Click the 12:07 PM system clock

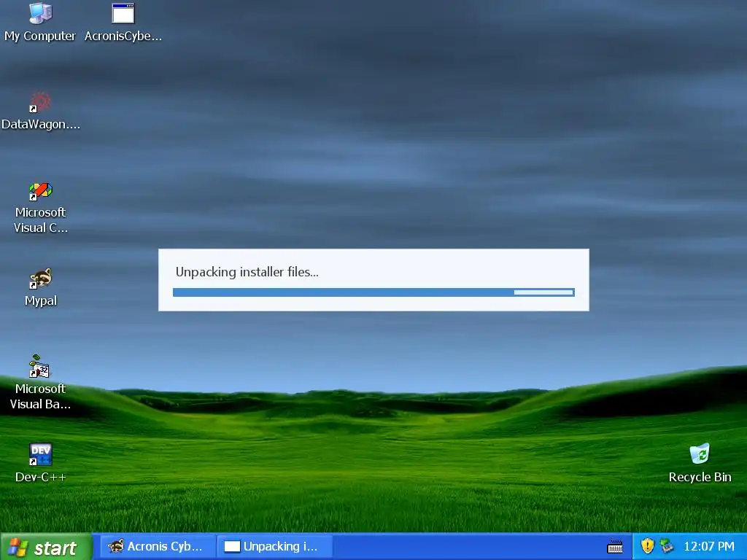(x=708, y=546)
